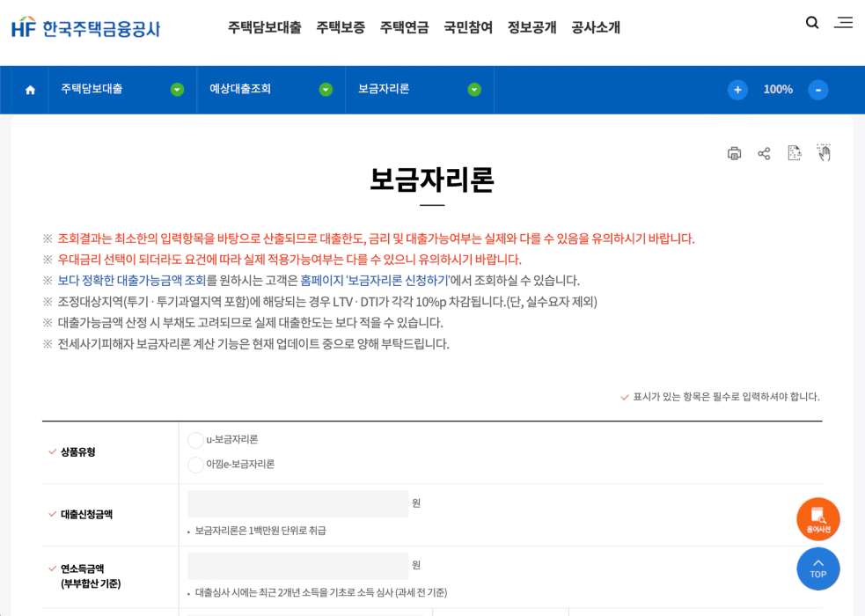This screenshot has height=616, width=865.
Task: Click 표시가 있는 항목은 필수 notice
Action: [x=726, y=397]
